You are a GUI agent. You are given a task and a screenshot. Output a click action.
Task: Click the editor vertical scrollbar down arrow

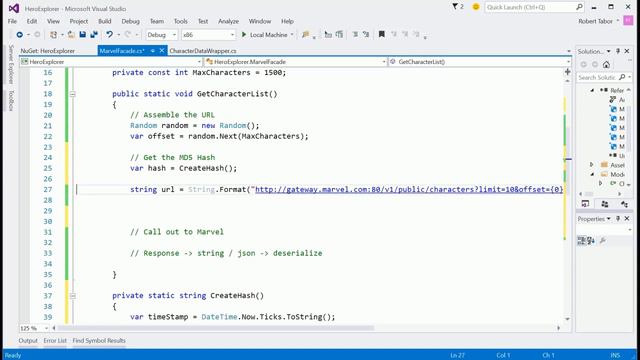pyautogui.click(x=567, y=319)
